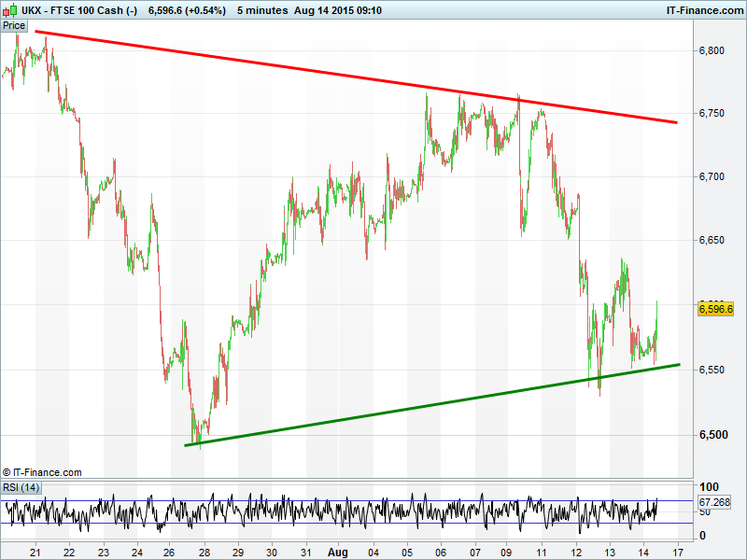Click the yellow 6,596.6 current price tag
This screenshot has width=747, height=560.
click(716, 309)
